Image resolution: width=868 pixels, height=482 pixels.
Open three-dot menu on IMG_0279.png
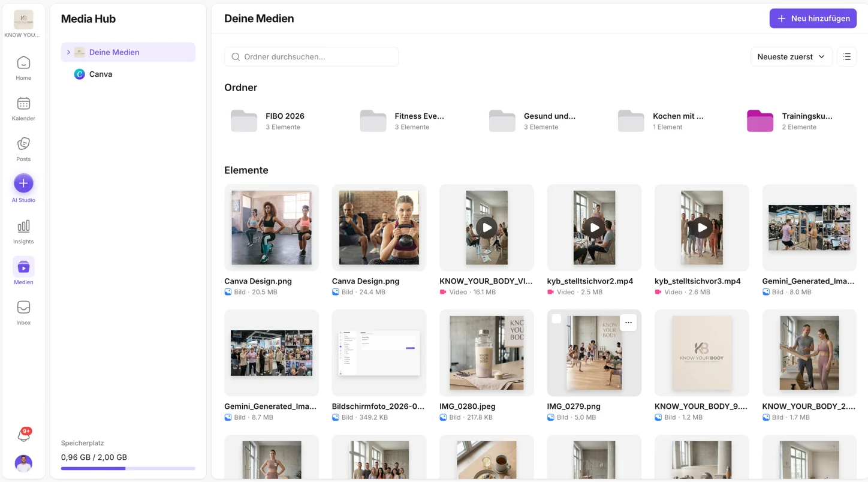pyautogui.click(x=628, y=323)
